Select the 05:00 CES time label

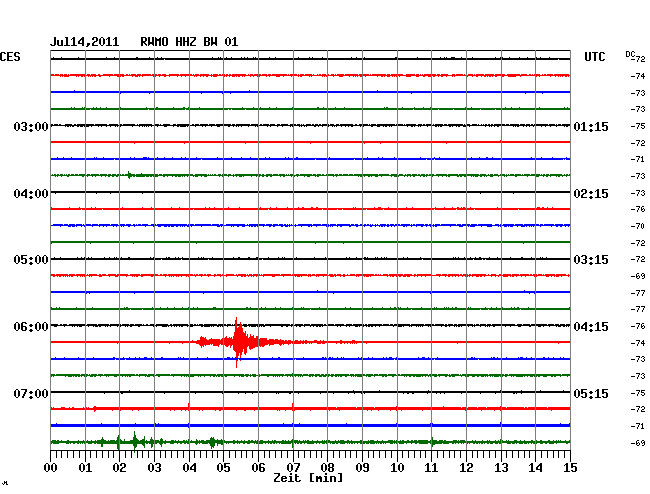pos(31,260)
